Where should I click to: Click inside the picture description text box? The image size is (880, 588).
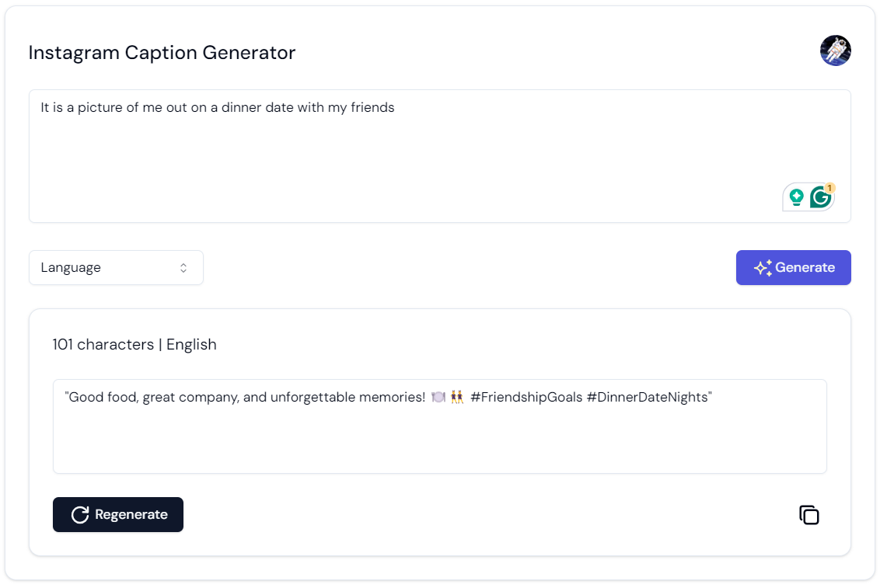[x=389, y=155]
